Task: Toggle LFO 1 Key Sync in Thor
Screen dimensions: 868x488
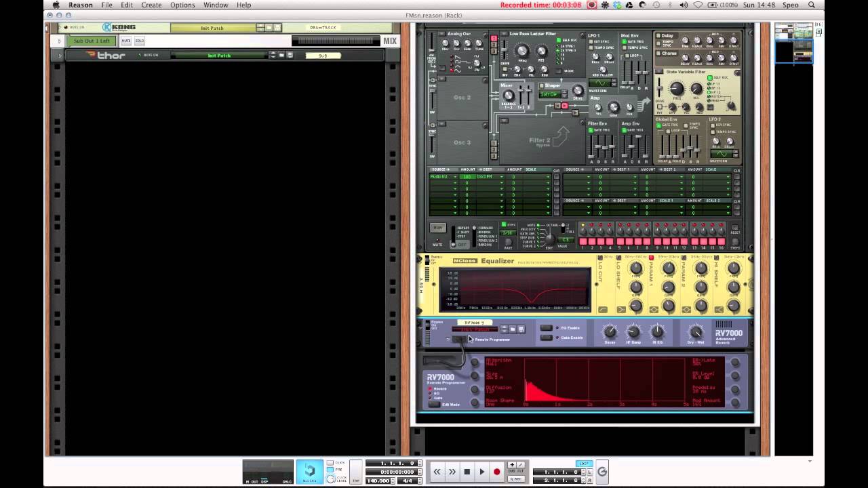Action: coord(591,41)
